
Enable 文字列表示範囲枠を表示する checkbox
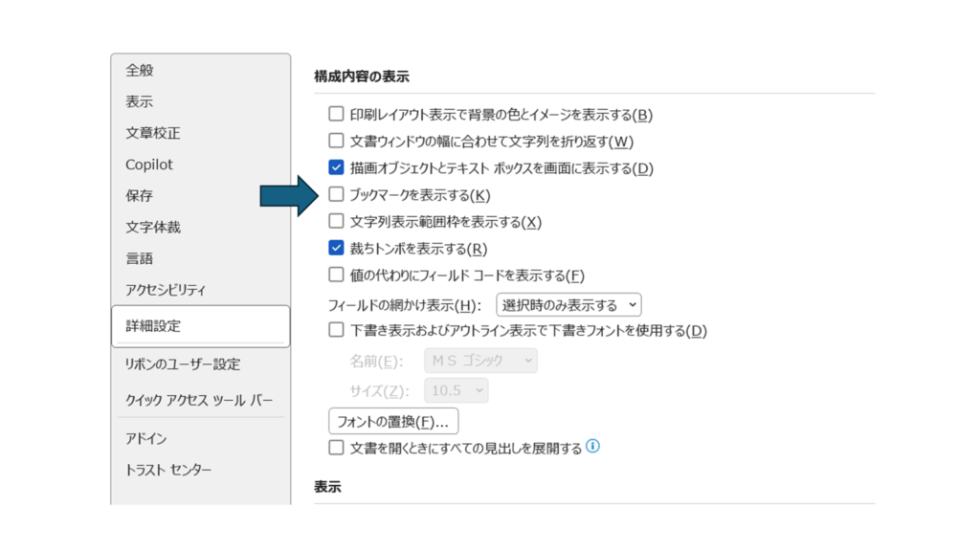[x=336, y=222]
